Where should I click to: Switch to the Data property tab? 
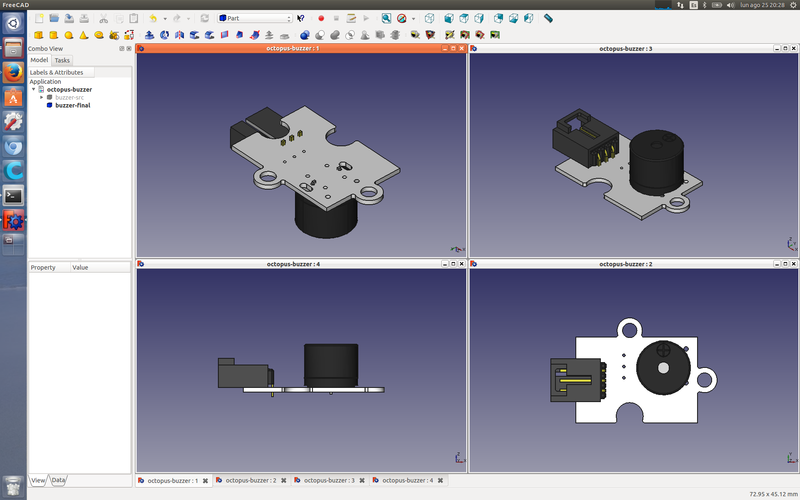pyautogui.click(x=59, y=480)
